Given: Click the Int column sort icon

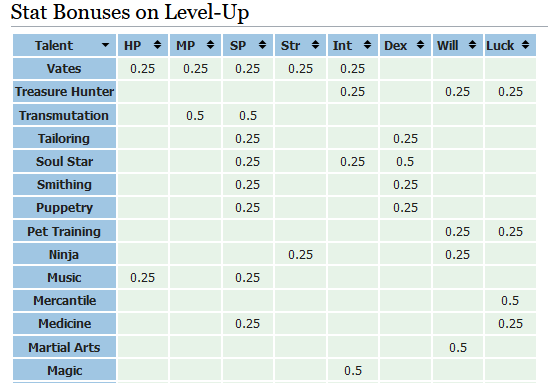Looking at the screenshot, I should click(367, 45).
